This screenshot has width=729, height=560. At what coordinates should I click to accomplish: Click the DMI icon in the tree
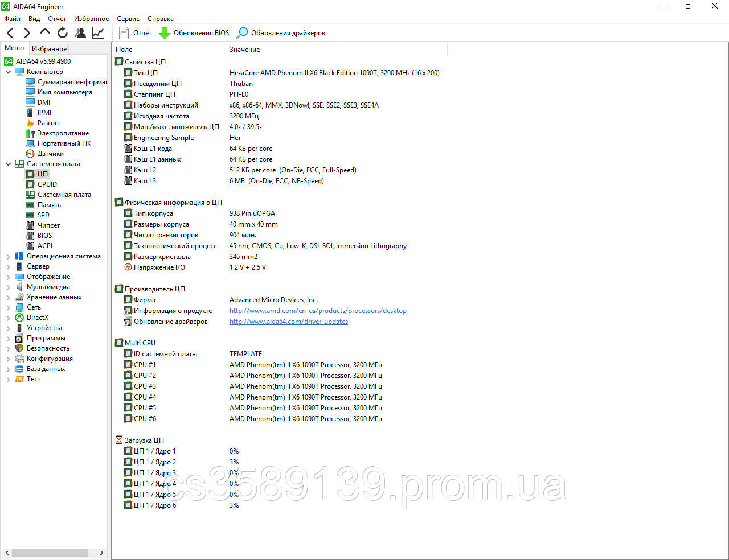[30, 102]
